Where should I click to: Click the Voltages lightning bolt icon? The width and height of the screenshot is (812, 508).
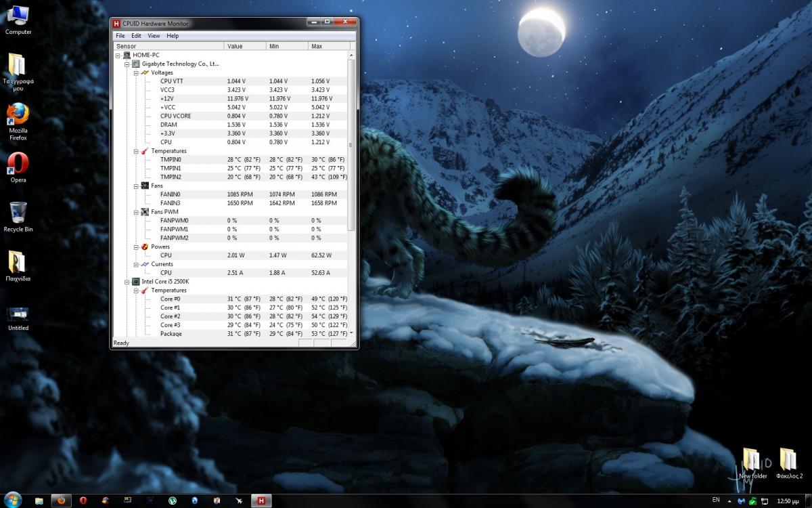[x=145, y=72]
